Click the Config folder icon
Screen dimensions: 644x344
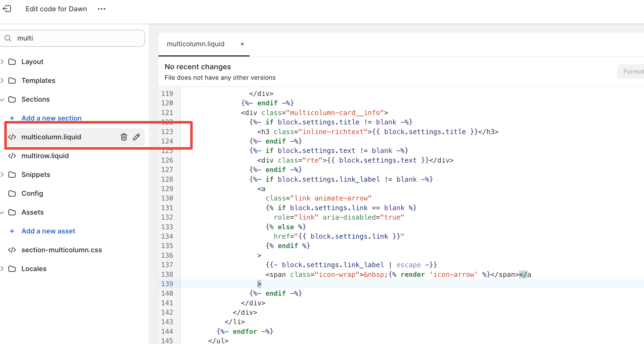[12, 193]
